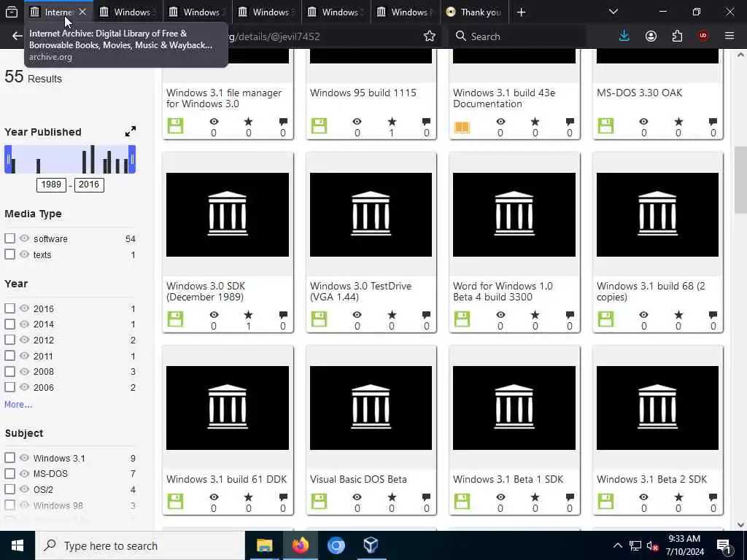
Task: Click left handle of Year Published slider
Action: 7,159
